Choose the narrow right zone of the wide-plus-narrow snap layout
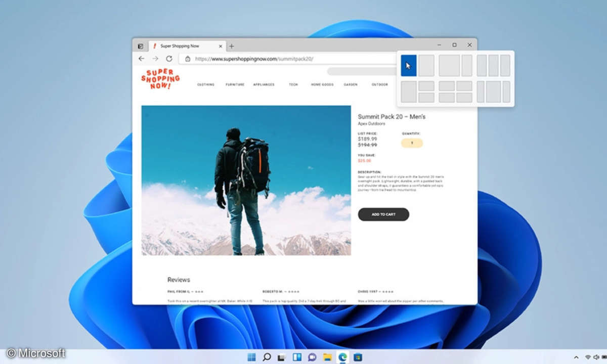This screenshot has height=364, width=607. point(467,66)
